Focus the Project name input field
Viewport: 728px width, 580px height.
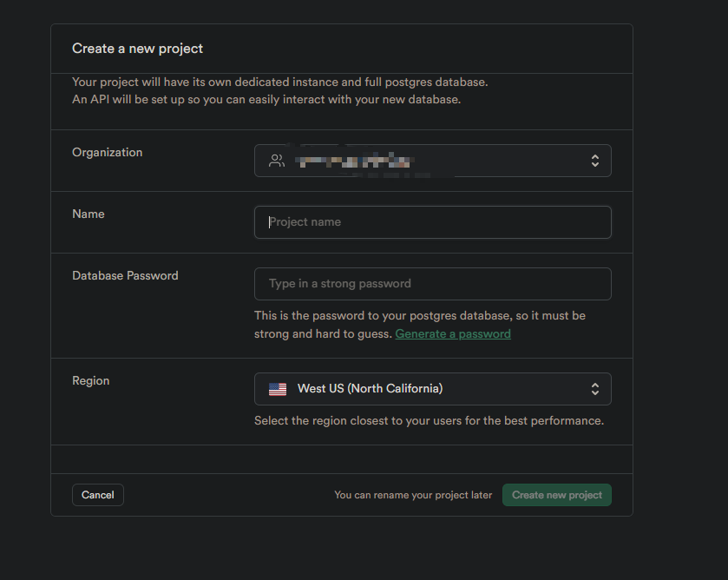pyautogui.click(x=432, y=222)
